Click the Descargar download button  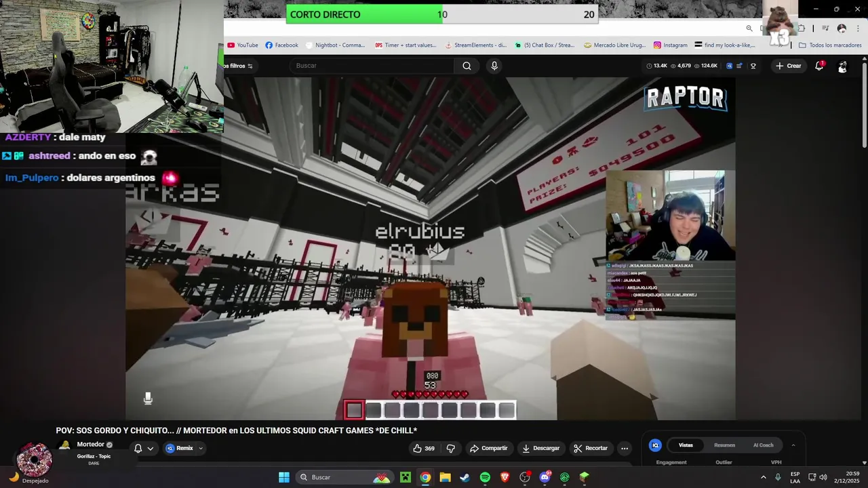pyautogui.click(x=540, y=448)
